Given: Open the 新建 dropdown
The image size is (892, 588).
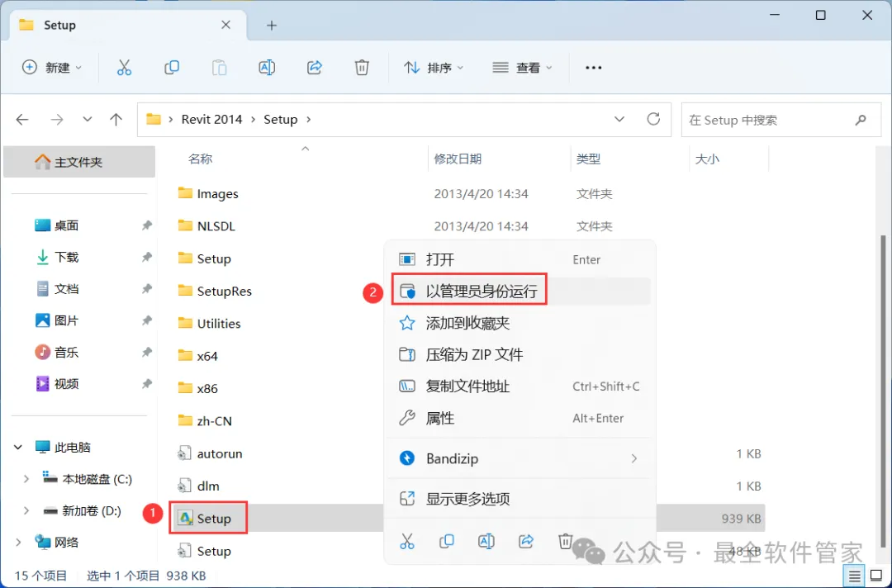Looking at the screenshot, I should tap(52, 68).
